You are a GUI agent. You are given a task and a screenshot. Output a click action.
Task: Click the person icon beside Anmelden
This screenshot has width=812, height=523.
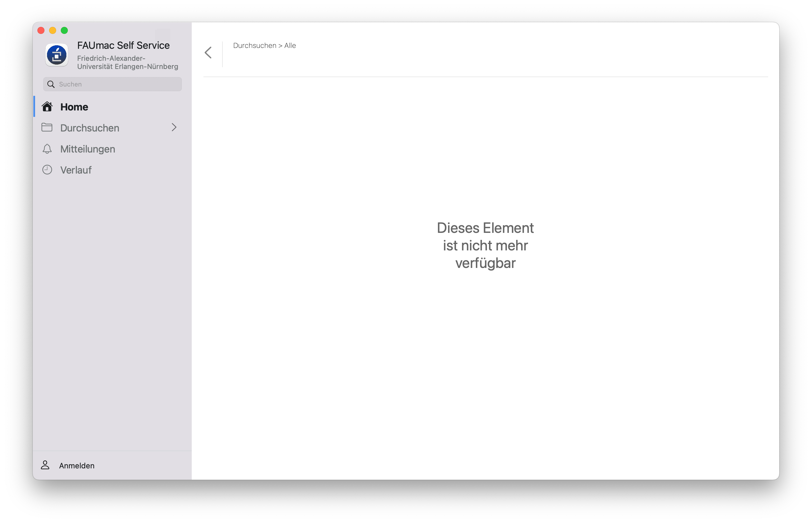click(x=45, y=465)
